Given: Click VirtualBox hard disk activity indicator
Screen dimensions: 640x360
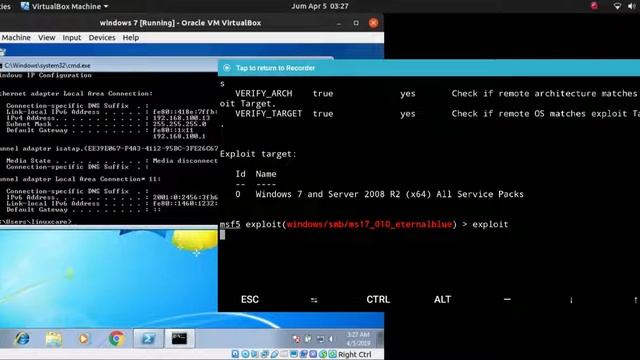Looking at the screenshot, I should tap(235, 354).
